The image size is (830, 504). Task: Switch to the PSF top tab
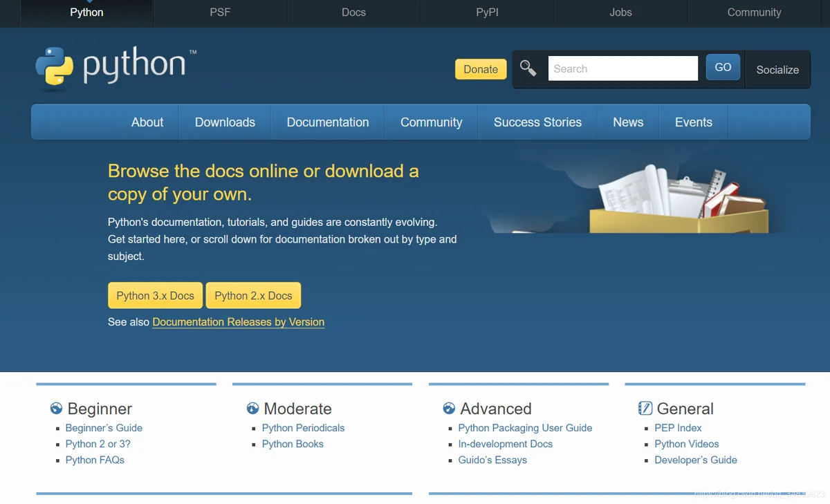[220, 12]
